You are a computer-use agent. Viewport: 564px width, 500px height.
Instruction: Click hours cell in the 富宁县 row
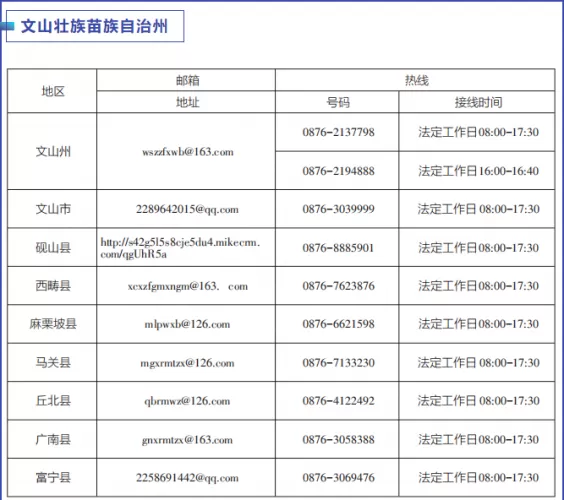[478, 478]
